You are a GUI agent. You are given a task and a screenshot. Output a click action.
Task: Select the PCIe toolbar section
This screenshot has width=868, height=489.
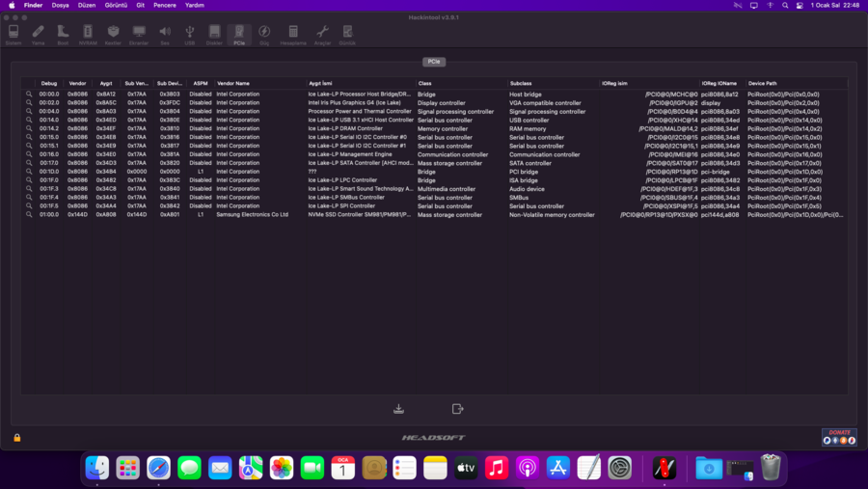pos(239,35)
